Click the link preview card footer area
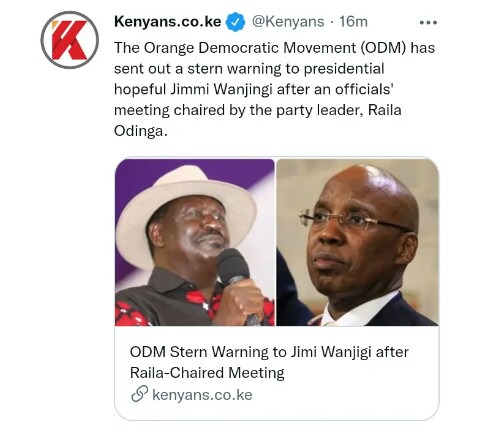480x435 pixels. (x=277, y=373)
